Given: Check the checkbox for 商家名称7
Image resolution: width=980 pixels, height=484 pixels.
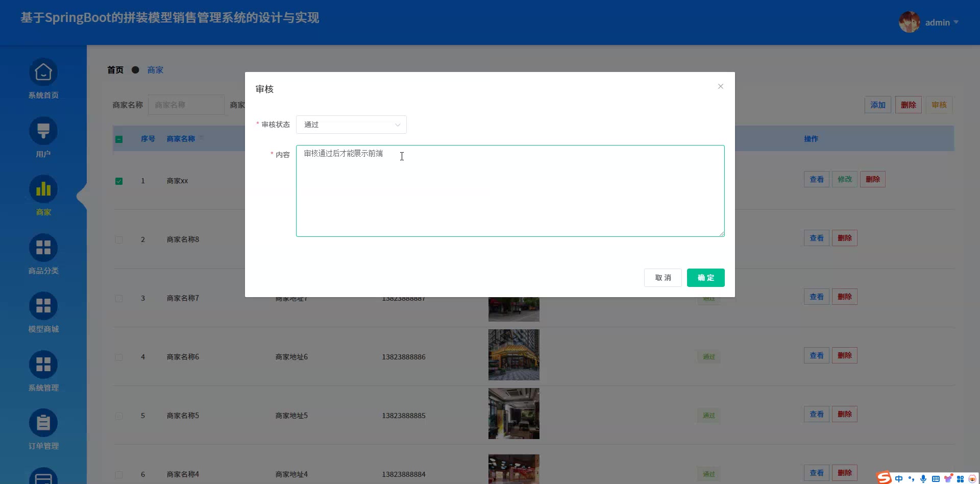Looking at the screenshot, I should point(119,298).
